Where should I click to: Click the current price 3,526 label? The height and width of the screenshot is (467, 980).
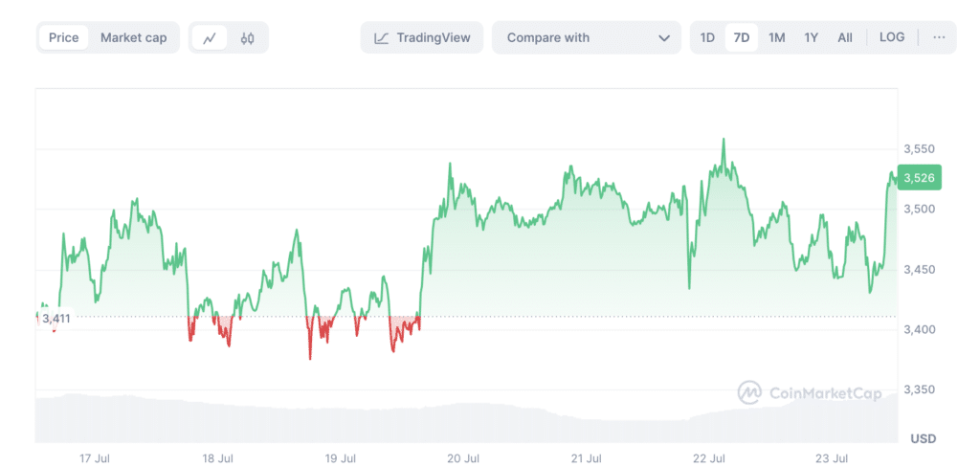pos(922,177)
